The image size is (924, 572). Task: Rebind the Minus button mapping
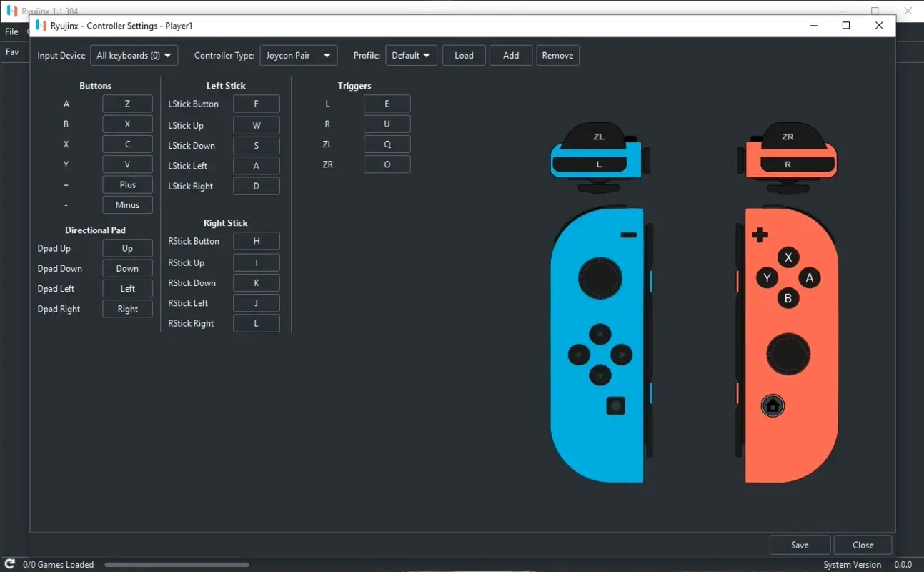(x=127, y=204)
